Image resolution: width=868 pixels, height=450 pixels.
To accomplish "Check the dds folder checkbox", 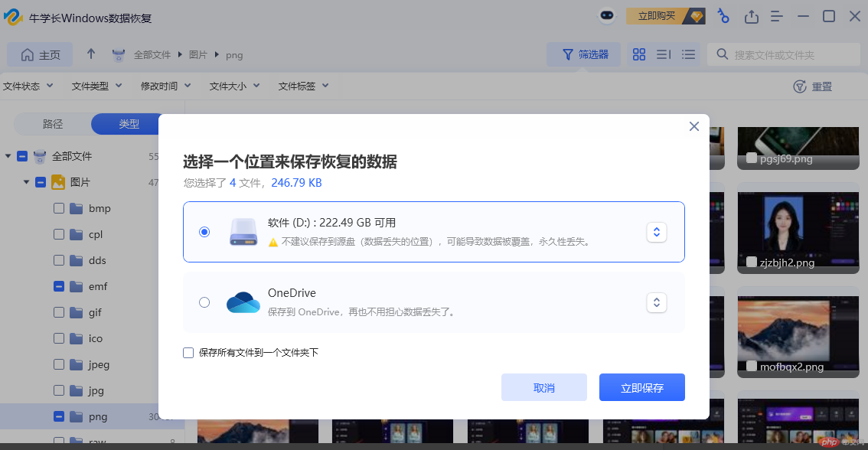I will click(x=59, y=260).
